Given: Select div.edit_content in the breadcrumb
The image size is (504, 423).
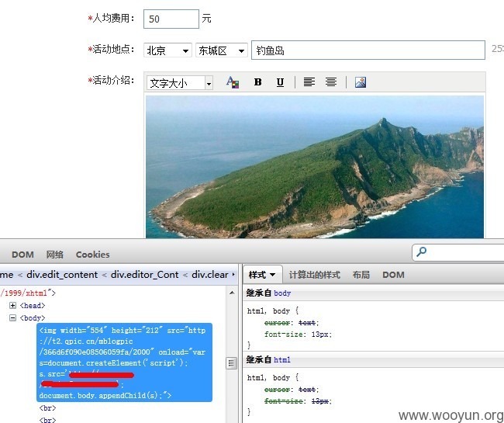Looking at the screenshot, I should coord(62,275).
